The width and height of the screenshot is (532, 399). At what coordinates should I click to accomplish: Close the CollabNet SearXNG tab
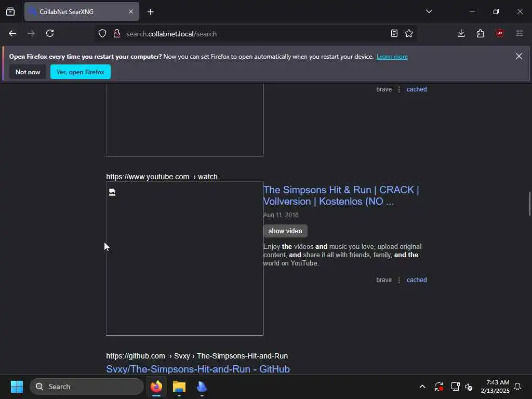(x=130, y=11)
